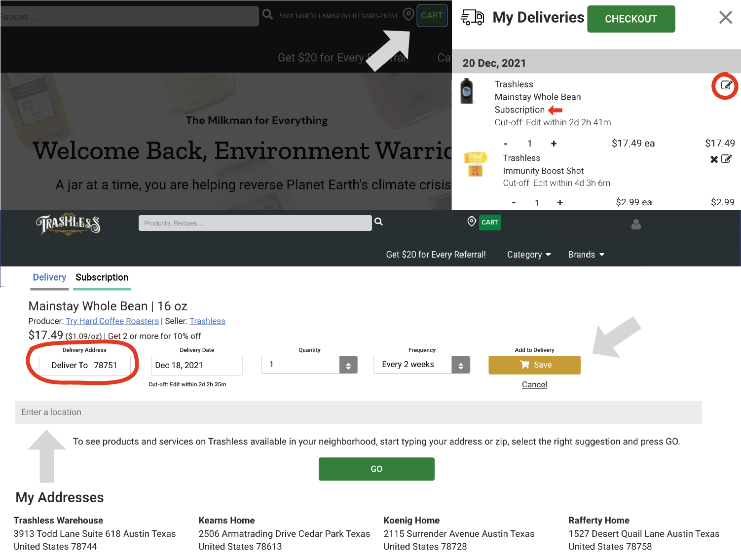The height and width of the screenshot is (560, 741).
Task: Open the Frequency Every 2 weeks dropdown
Action: [x=422, y=365]
